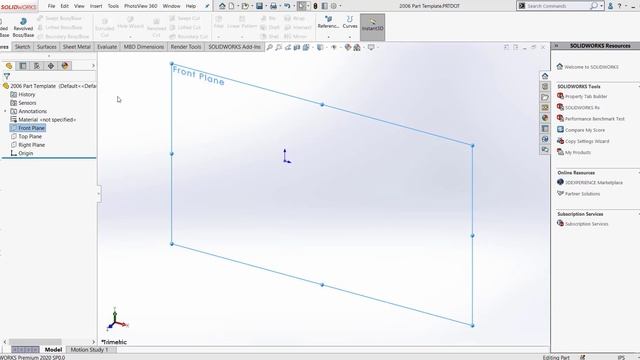Screen dimensions: 640x360
Task: Click the Options gear icon
Action: tap(333, 6)
